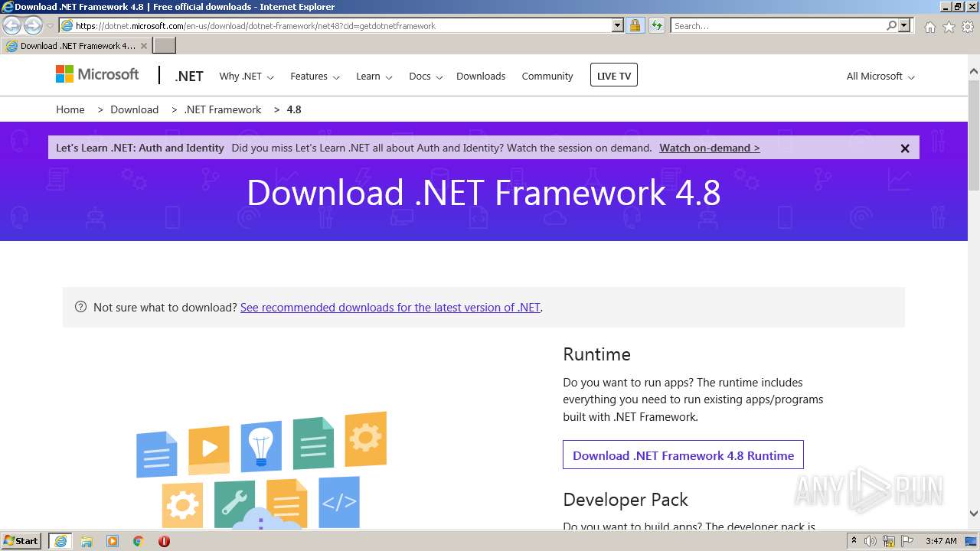Image resolution: width=980 pixels, height=551 pixels.
Task: Go to the .NET Framework breadcrumb
Action: [x=223, y=109]
